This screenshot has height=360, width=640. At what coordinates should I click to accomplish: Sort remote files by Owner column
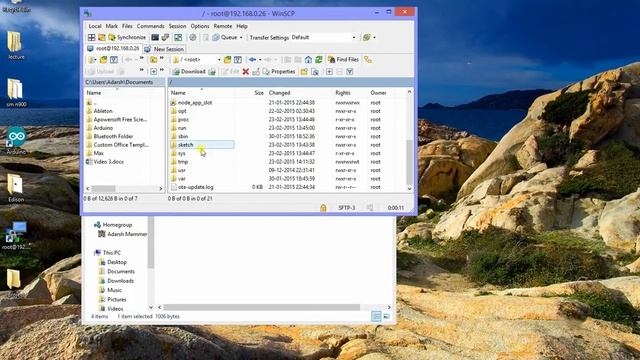click(x=378, y=93)
